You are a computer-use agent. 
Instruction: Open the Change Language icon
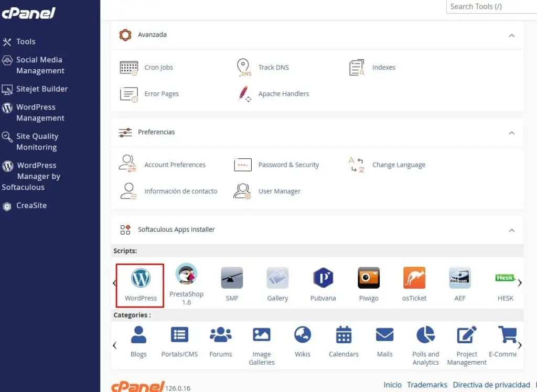tap(356, 165)
